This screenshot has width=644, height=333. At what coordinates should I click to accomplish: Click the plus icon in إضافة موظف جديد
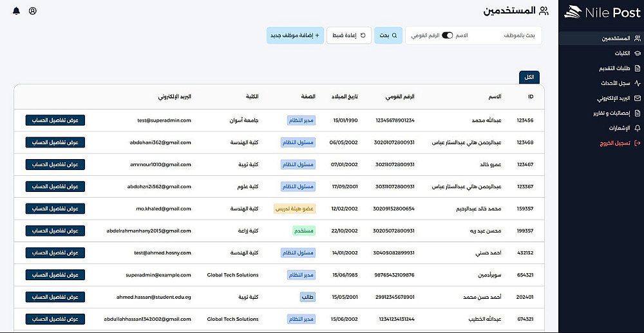point(317,35)
